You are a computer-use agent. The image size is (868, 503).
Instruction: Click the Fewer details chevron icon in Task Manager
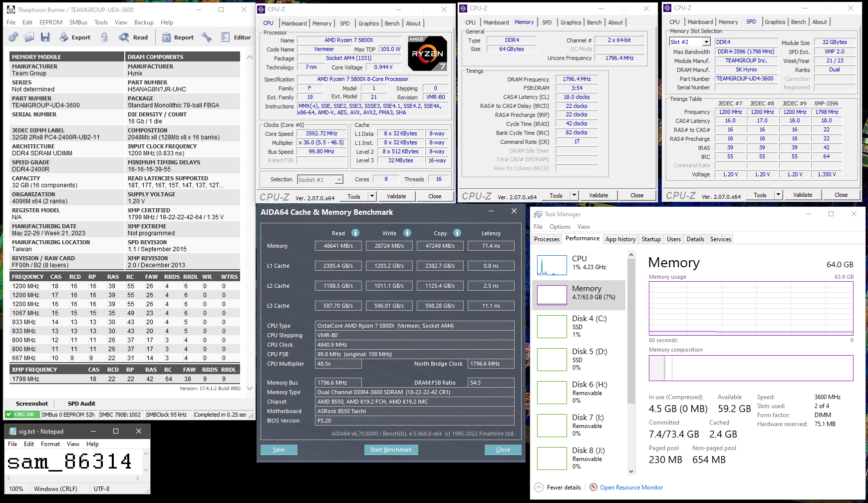click(539, 488)
